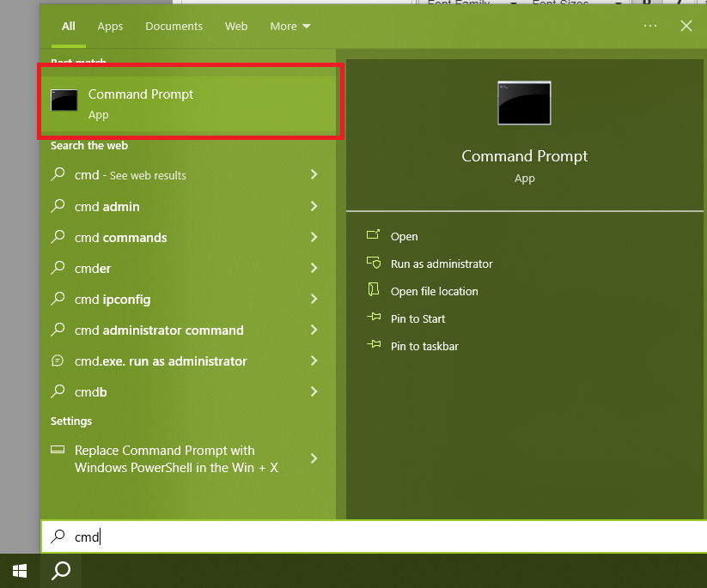This screenshot has height=588, width=707.
Task: Click the taskbar Search magnifier button
Action: [x=61, y=571]
